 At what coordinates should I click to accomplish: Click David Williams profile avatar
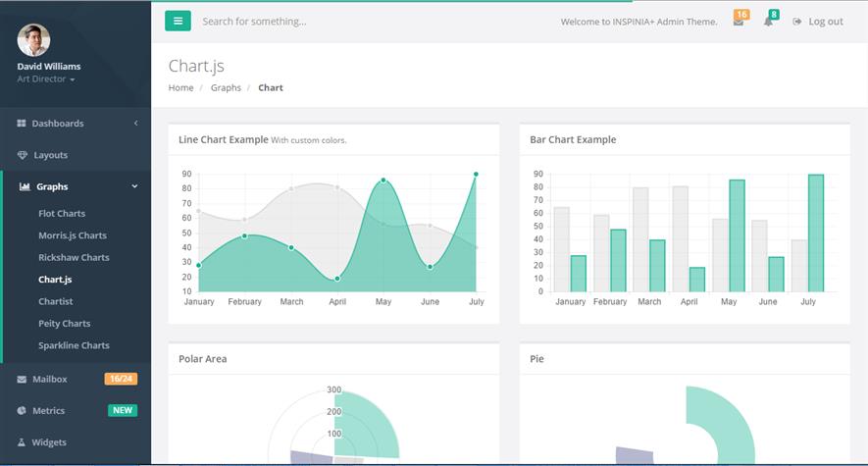coord(33,40)
